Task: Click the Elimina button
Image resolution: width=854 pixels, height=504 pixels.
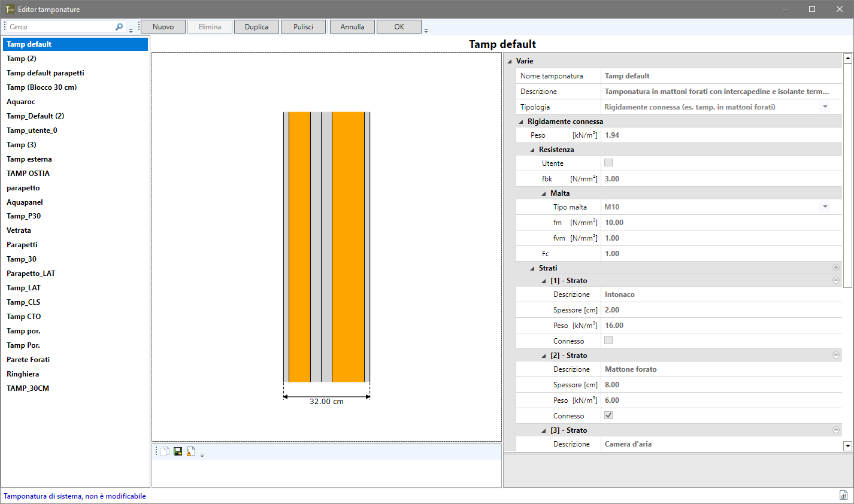Action: pyautogui.click(x=210, y=27)
